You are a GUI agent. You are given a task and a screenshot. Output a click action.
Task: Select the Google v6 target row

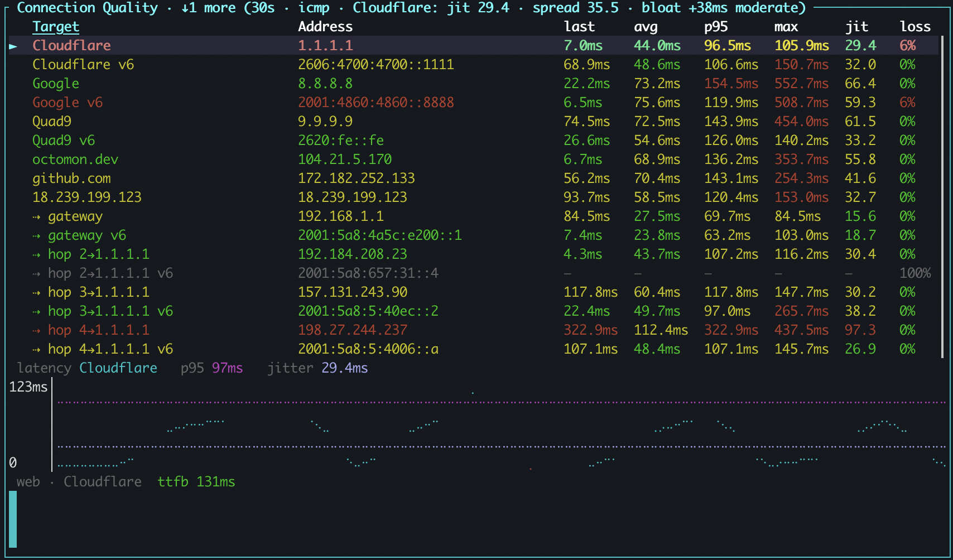474,102
